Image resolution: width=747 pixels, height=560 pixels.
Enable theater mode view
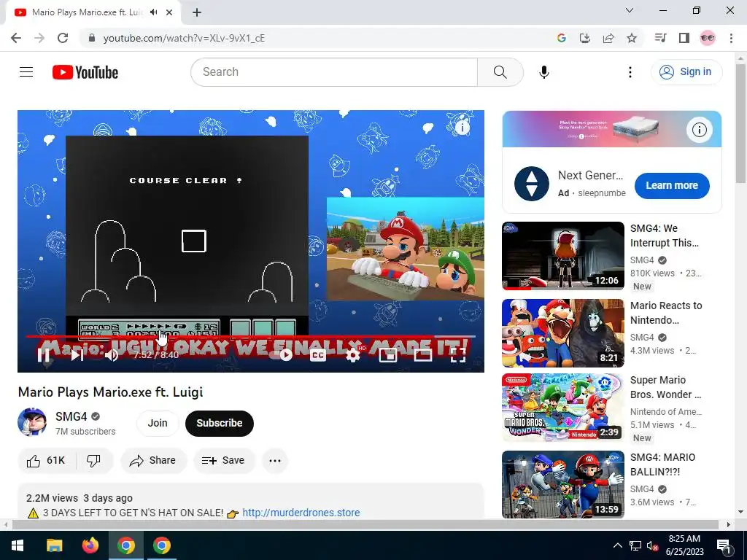(x=422, y=355)
